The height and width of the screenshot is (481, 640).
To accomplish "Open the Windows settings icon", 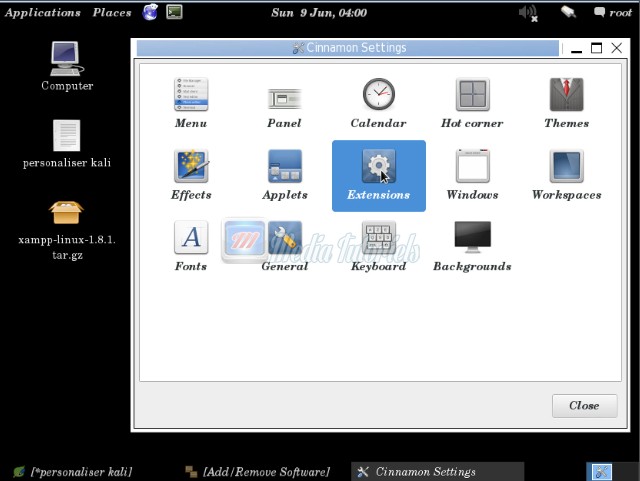I will click(x=472, y=166).
